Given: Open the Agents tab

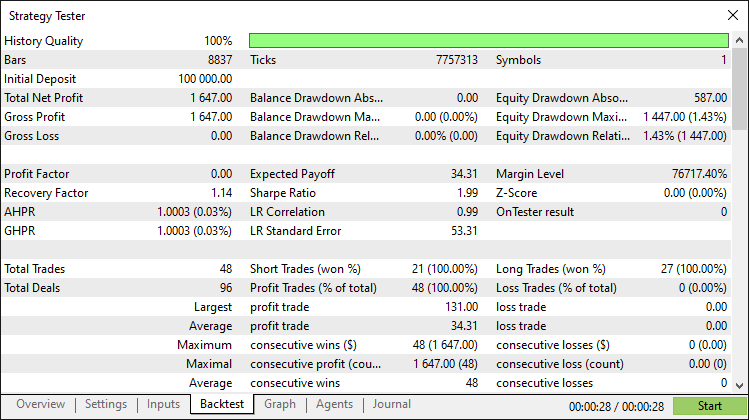Looking at the screenshot, I should point(334,404).
